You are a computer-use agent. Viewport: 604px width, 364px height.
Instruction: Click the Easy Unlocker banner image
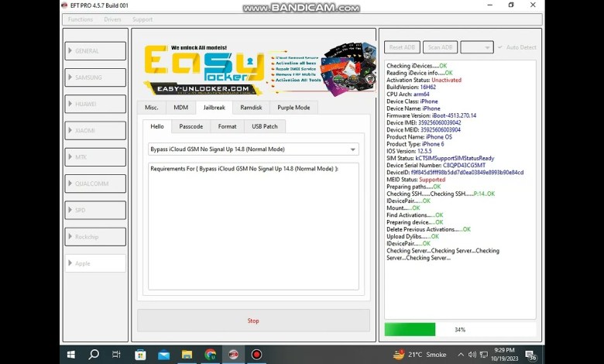pyautogui.click(x=253, y=70)
